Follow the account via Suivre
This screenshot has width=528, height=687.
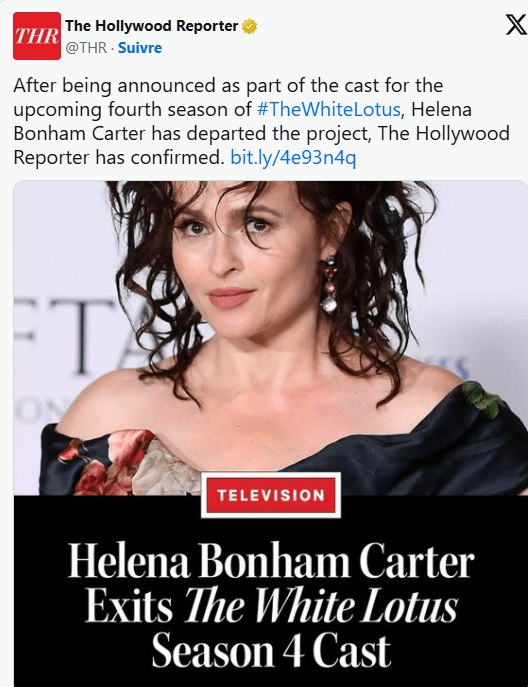pos(140,47)
